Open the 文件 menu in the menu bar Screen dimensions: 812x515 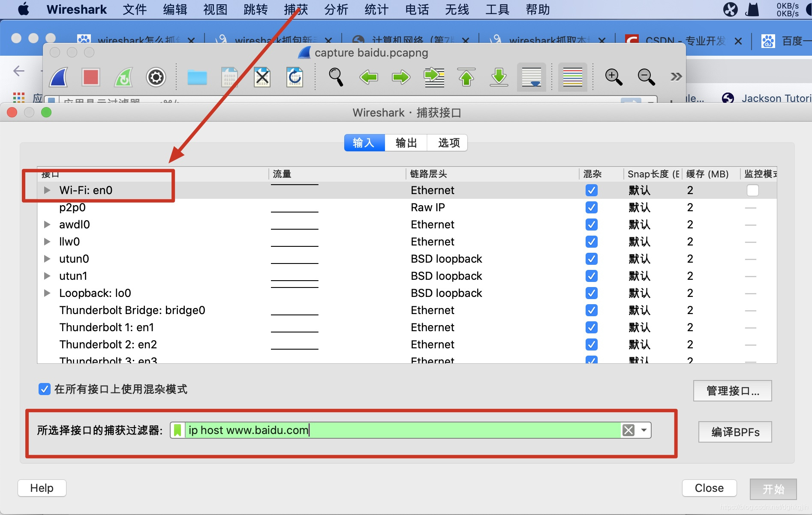click(x=135, y=9)
